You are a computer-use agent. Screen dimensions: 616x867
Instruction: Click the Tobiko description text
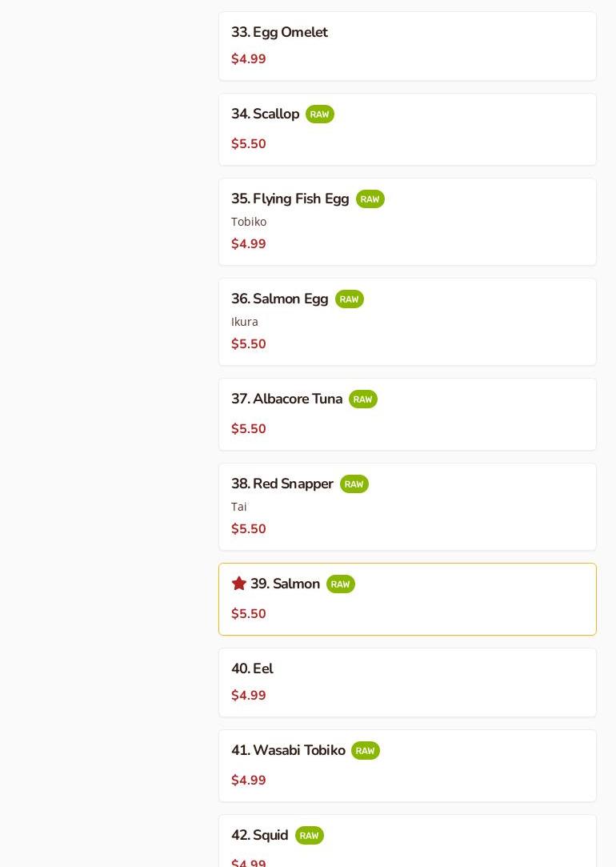pyautogui.click(x=249, y=222)
